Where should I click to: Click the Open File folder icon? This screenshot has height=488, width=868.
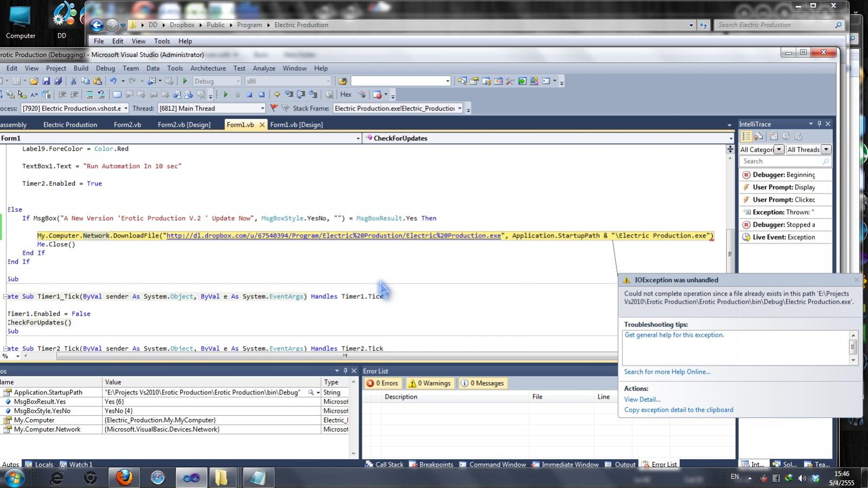(34, 81)
